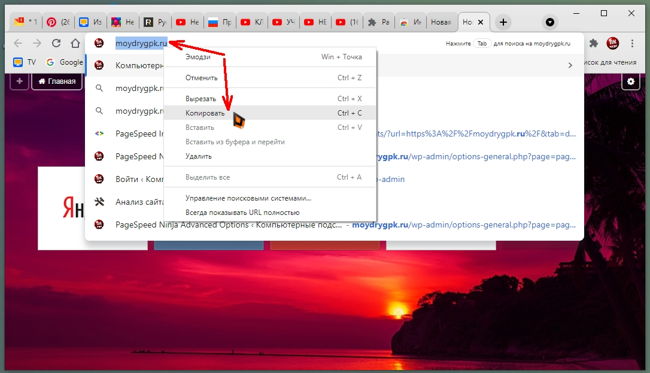Screen dimensions: 650x373
Task: Click the code icon beside 'PageSpeed I'
Action: point(99,133)
